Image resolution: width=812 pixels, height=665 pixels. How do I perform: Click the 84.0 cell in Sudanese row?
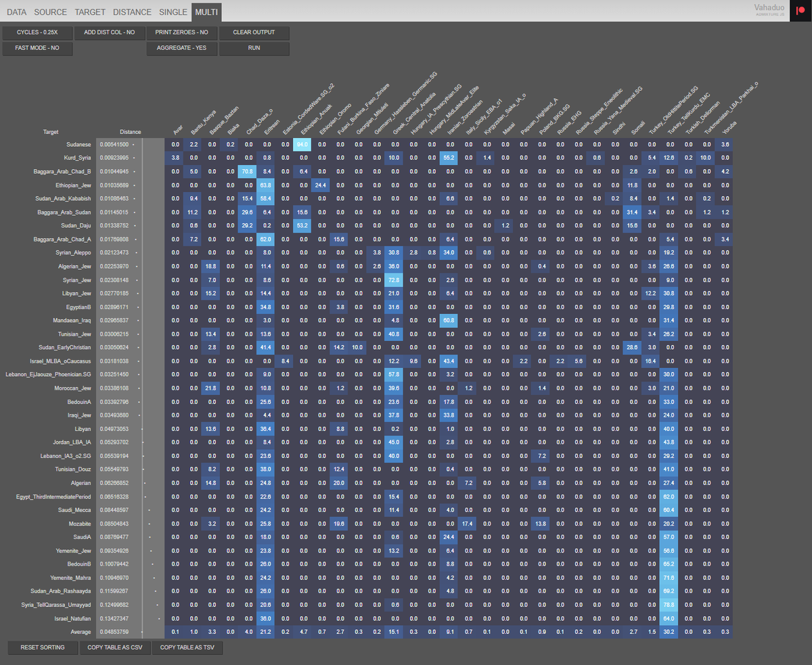click(303, 145)
